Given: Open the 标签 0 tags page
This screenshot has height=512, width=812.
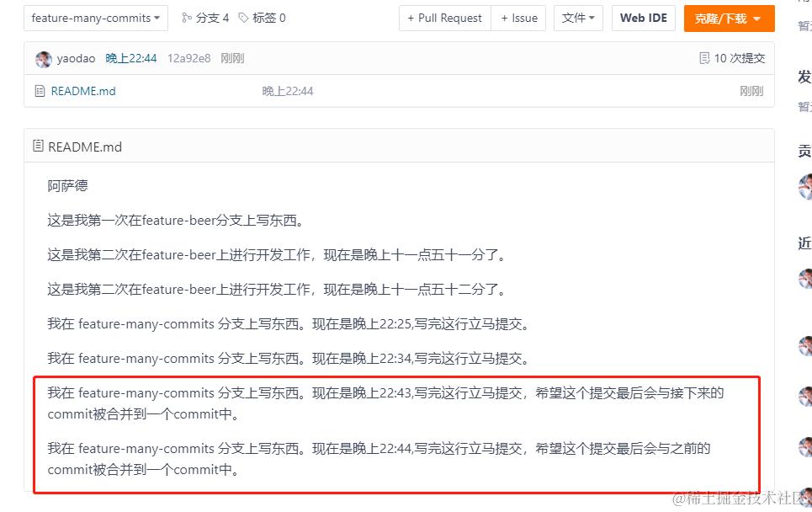Looking at the screenshot, I should [268, 17].
